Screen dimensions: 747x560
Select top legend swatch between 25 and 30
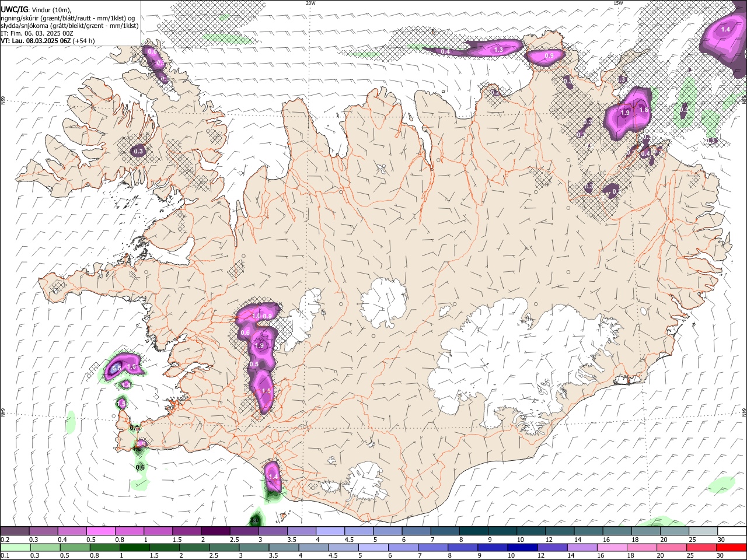(704, 531)
